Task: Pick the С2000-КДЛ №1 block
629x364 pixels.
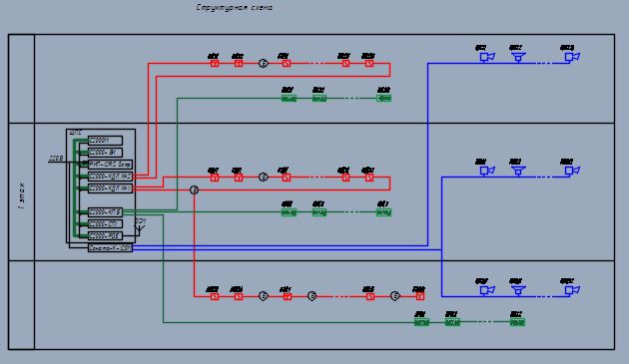Action: click(x=110, y=188)
